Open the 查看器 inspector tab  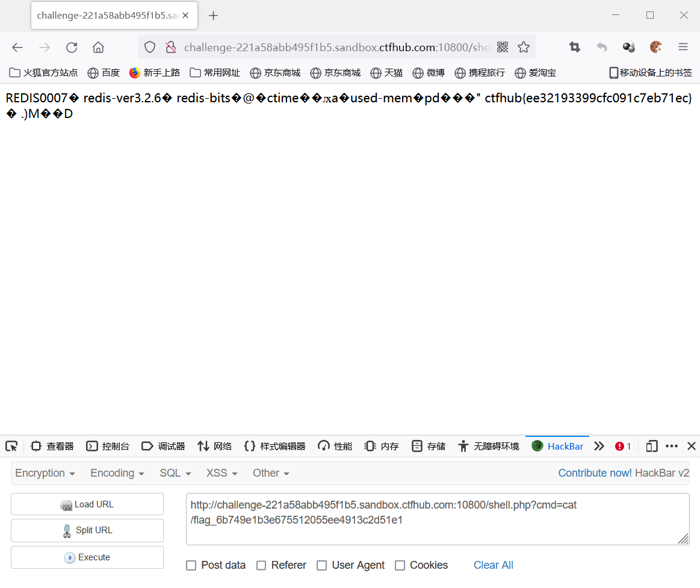[x=52, y=446]
